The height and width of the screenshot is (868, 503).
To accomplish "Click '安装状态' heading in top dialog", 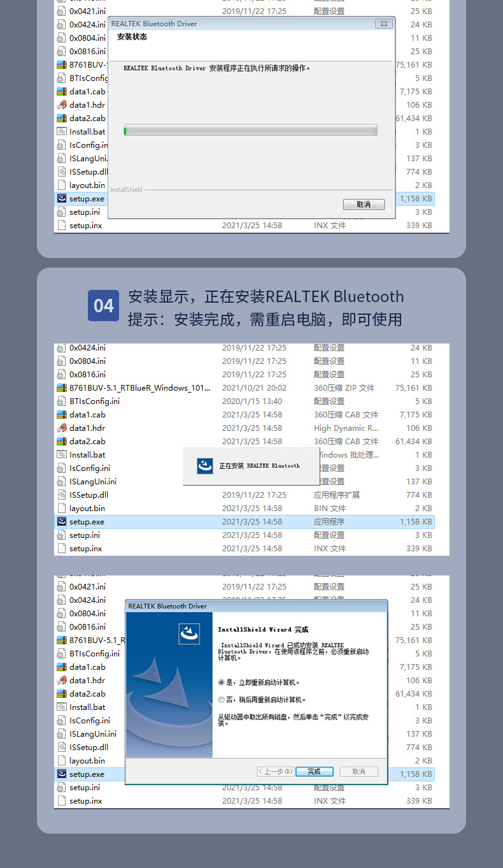I will tap(132, 37).
